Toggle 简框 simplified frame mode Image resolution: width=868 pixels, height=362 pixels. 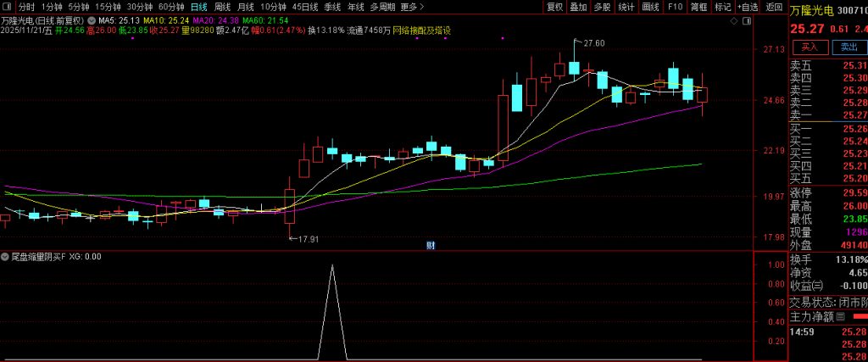[x=698, y=7]
